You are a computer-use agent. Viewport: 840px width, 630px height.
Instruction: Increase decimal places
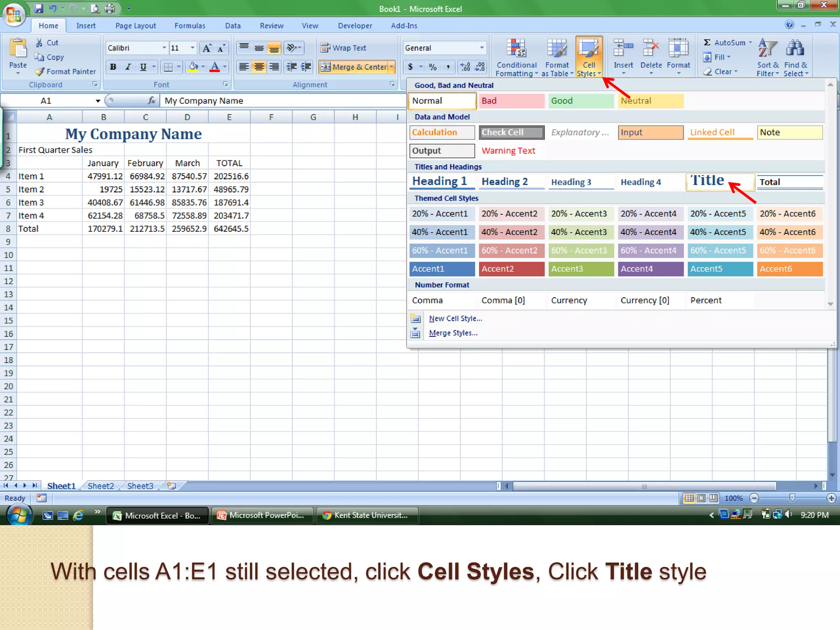[465, 67]
